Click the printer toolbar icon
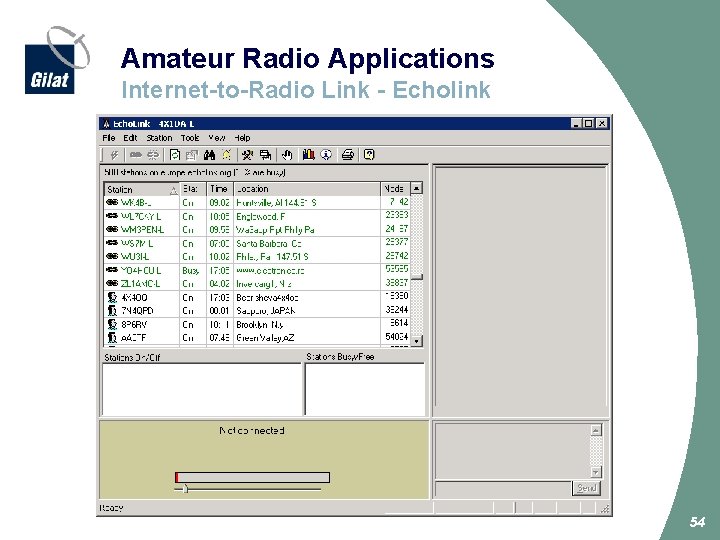 coord(348,155)
